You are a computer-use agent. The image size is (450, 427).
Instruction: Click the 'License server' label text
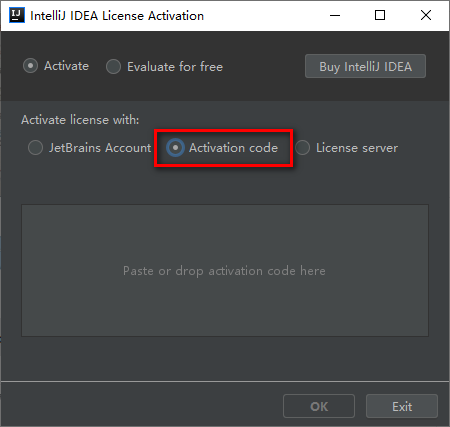(x=357, y=148)
